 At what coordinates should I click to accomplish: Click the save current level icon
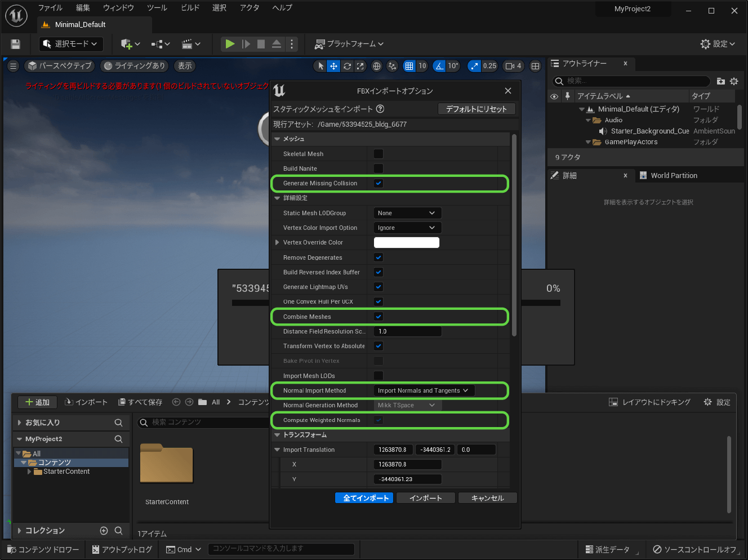point(15,44)
